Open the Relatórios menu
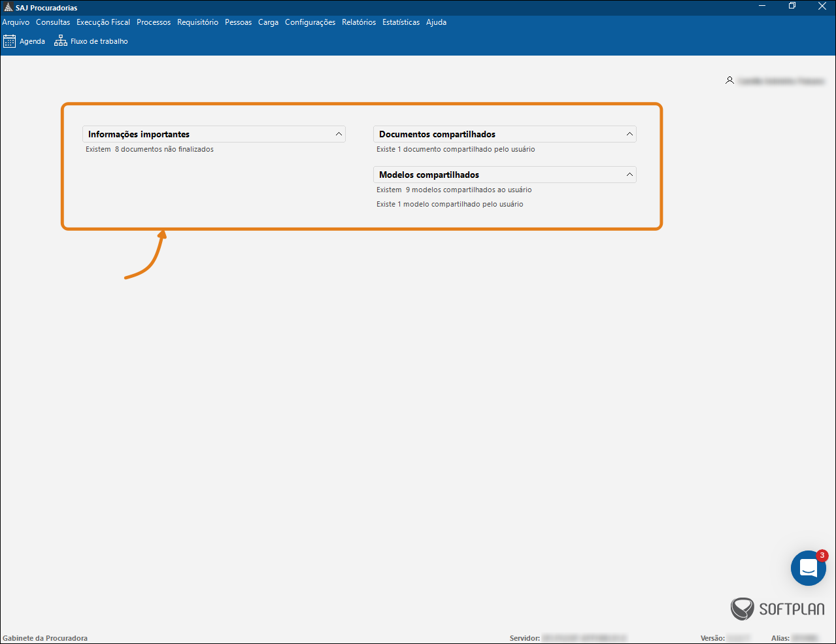 tap(359, 22)
